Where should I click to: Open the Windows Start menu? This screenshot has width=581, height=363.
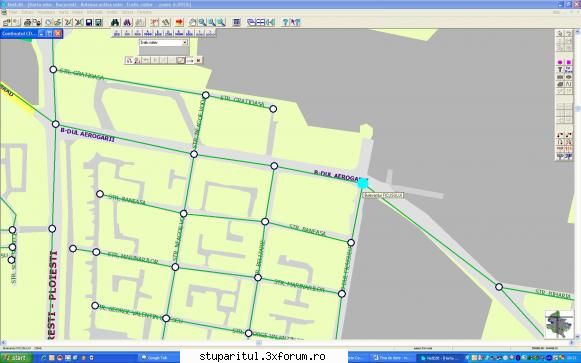pyautogui.click(x=16, y=358)
